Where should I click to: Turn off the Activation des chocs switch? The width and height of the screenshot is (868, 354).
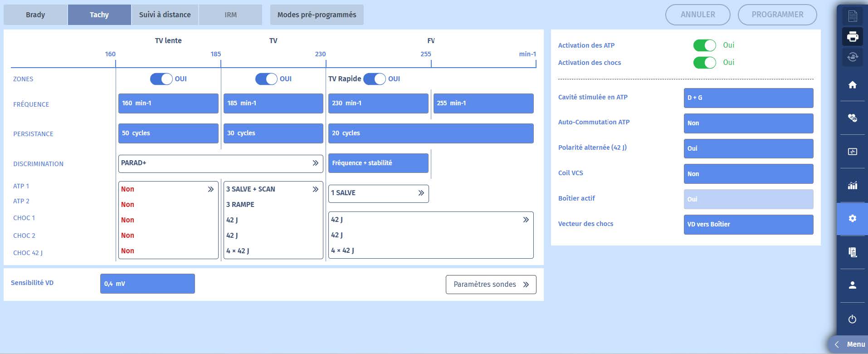coord(704,63)
